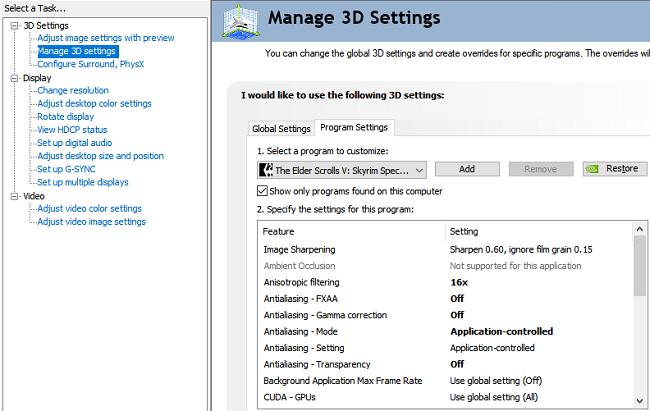Image resolution: width=650 pixels, height=411 pixels.
Task: Select the Program Settings tab
Action: [353, 127]
